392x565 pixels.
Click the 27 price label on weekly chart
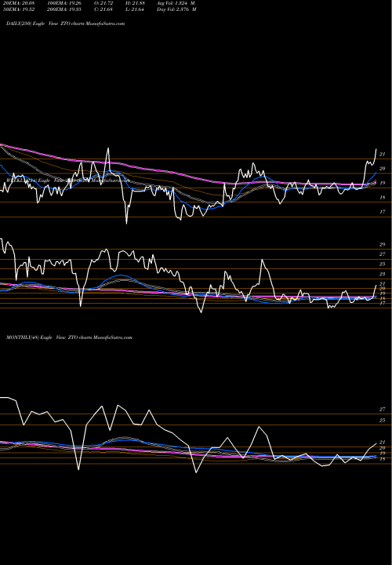coord(383,254)
